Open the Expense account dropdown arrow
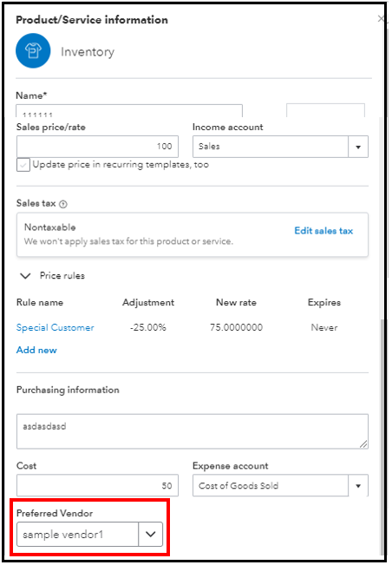 tap(358, 485)
